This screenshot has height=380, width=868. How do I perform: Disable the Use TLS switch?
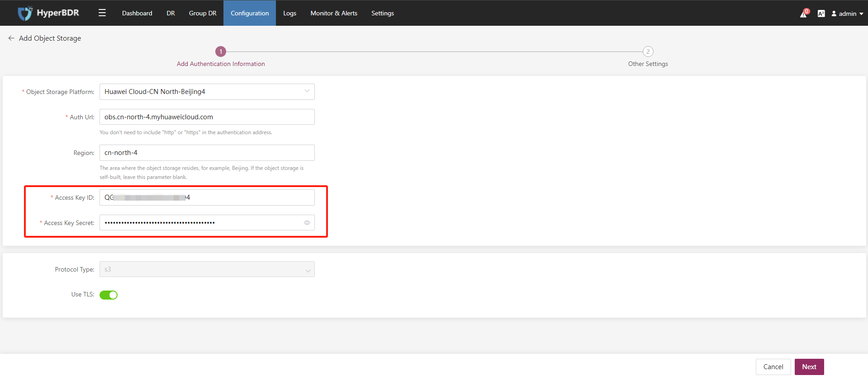(x=109, y=295)
